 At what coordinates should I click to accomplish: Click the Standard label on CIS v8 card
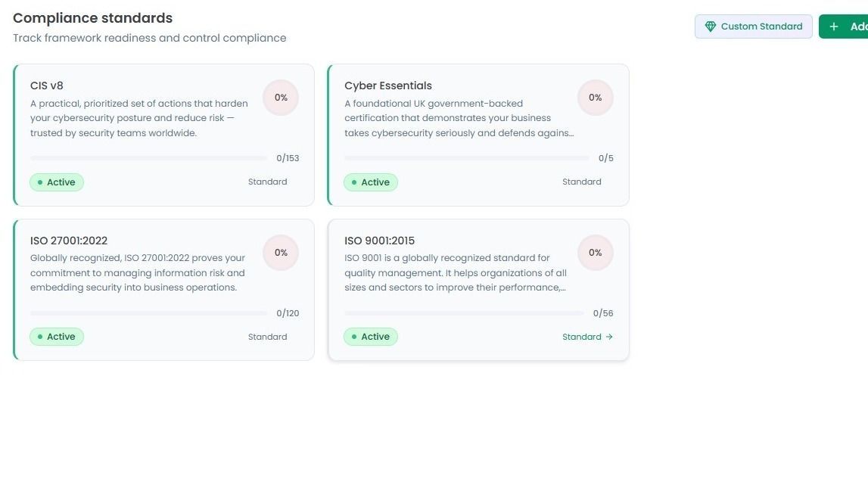pyautogui.click(x=267, y=182)
